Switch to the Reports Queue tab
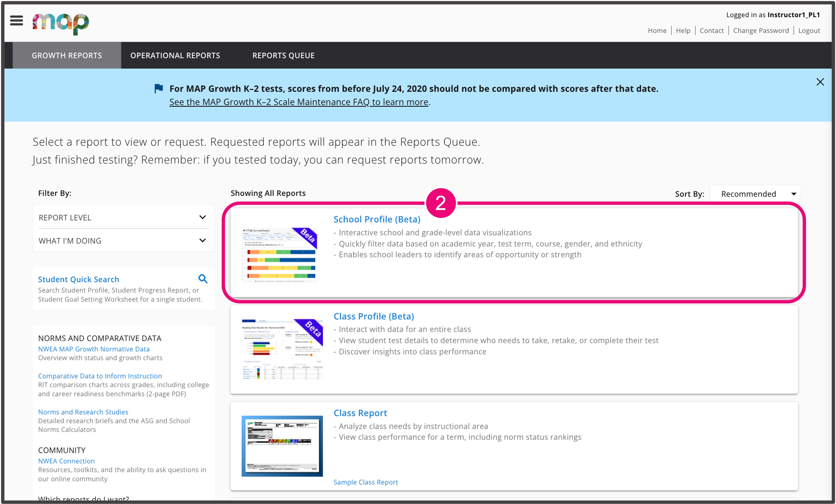Viewport: 836px width, 504px height. 283,55
